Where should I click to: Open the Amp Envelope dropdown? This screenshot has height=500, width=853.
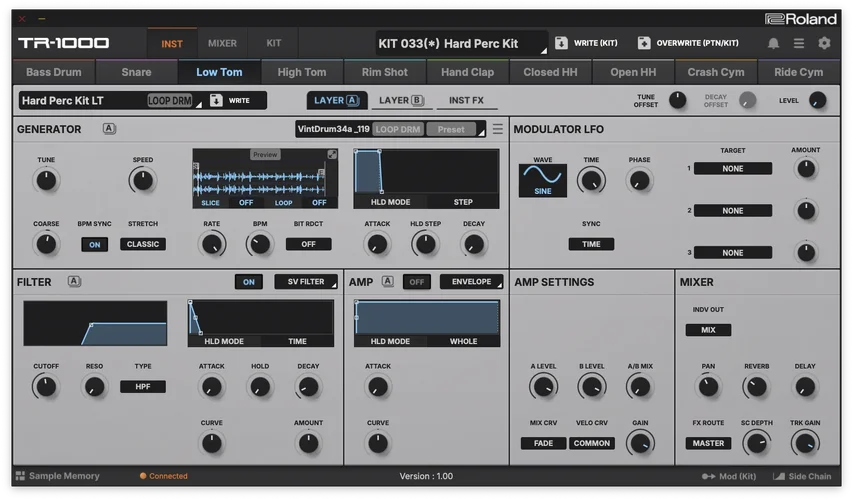point(471,282)
